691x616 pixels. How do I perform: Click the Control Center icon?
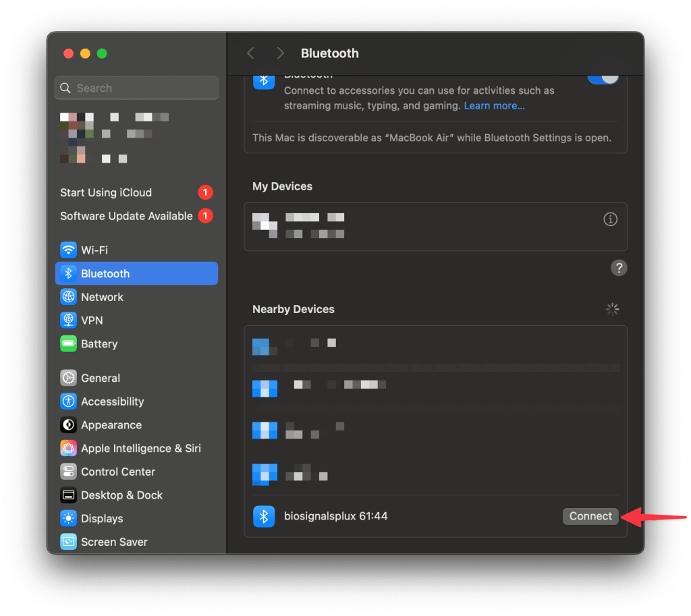click(x=68, y=472)
